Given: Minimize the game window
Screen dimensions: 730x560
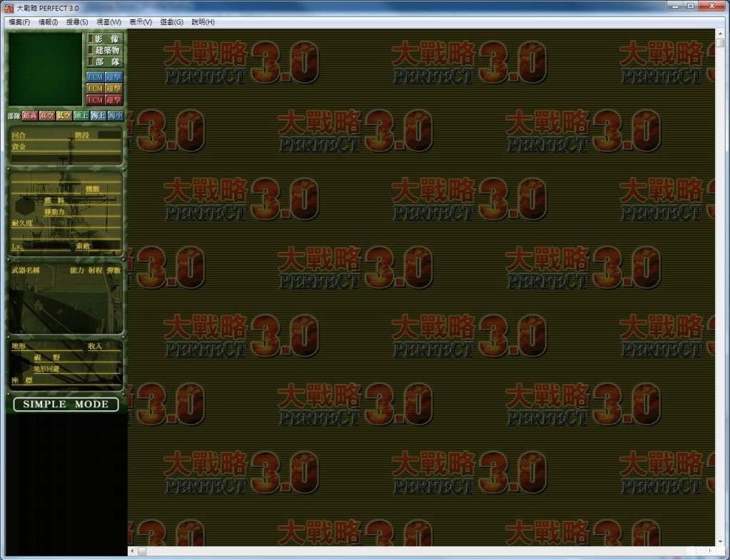Looking at the screenshot, I should click(x=676, y=6).
